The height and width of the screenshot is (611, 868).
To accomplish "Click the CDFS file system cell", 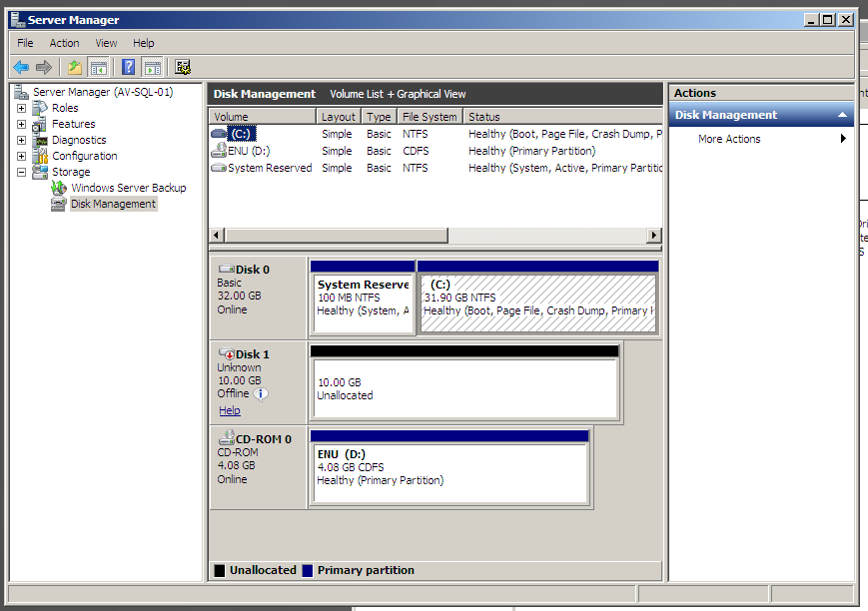I will (x=416, y=151).
